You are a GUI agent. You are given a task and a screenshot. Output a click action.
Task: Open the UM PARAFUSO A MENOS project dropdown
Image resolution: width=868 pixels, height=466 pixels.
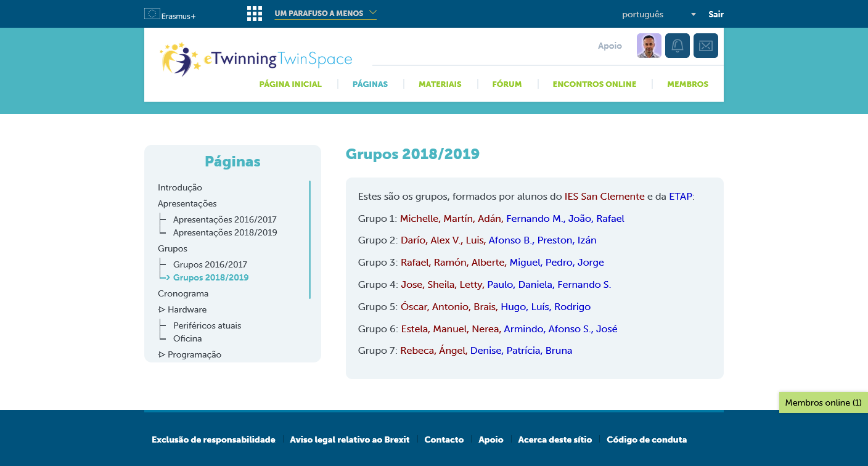325,13
